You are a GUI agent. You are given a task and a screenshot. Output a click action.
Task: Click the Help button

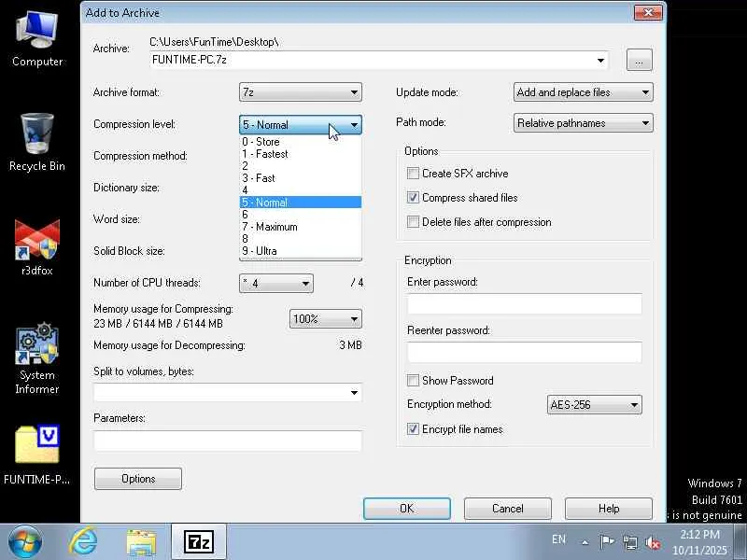[609, 509]
